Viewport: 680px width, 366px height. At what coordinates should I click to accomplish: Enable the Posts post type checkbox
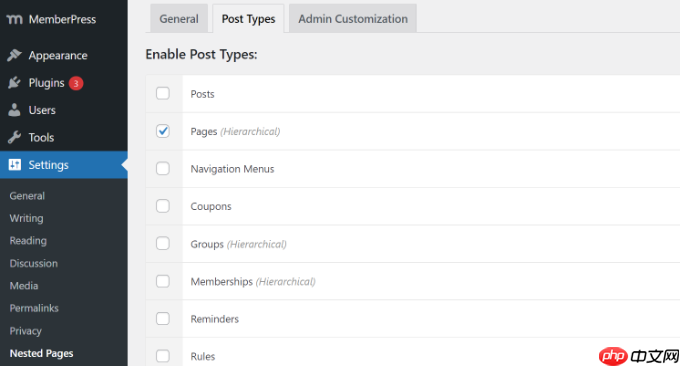tap(163, 93)
